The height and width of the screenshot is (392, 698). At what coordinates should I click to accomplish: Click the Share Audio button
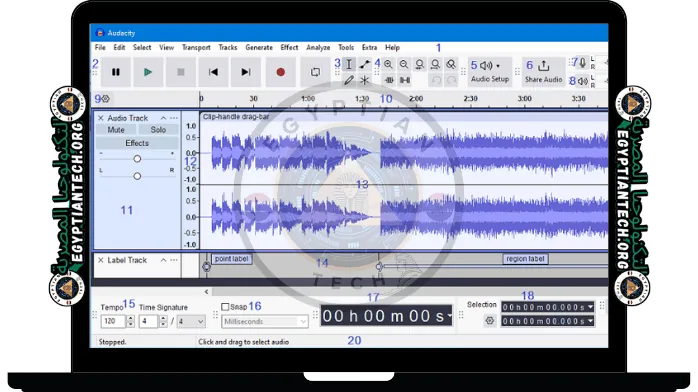(544, 71)
